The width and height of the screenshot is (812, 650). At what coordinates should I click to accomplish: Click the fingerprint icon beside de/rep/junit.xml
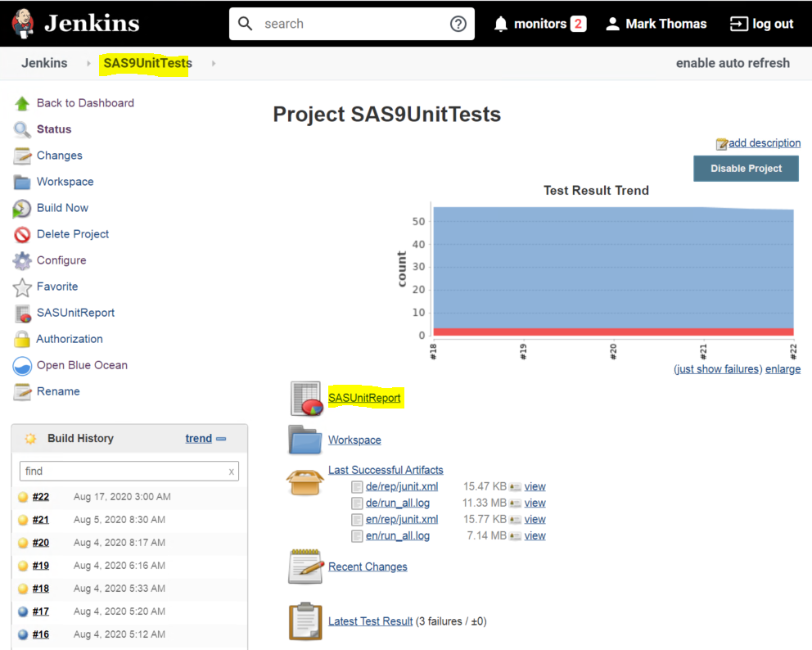point(515,487)
